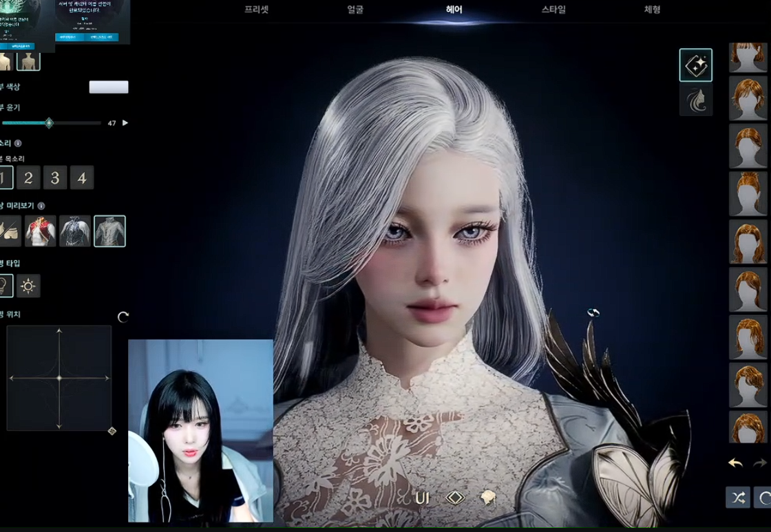This screenshot has width=771, height=532.
Task: Click the arrow next to gloss value 47
Action: (125, 123)
